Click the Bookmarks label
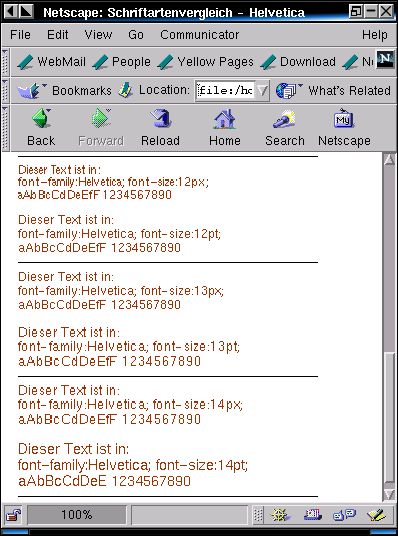The width and height of the screenshot is (398, 536). click(82, 91)
